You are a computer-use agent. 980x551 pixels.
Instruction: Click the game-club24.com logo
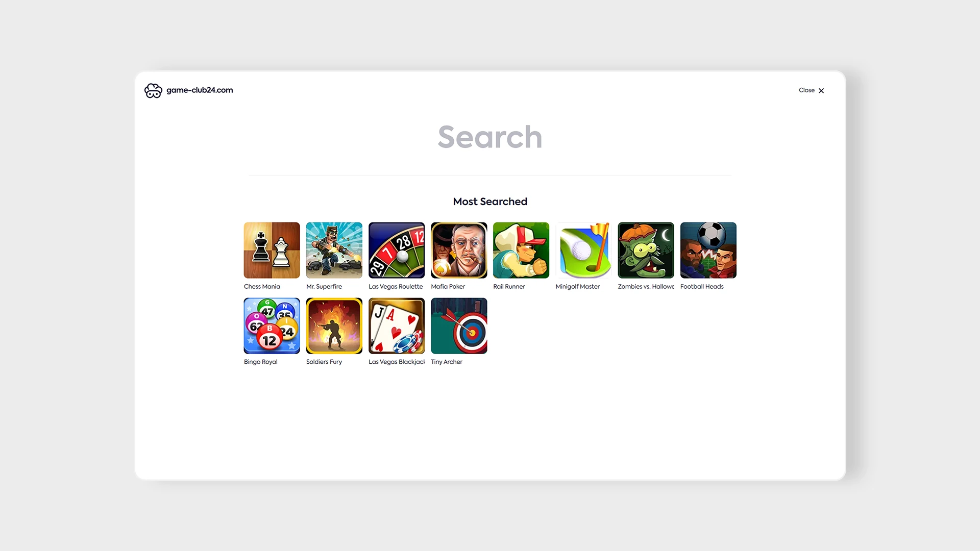point(188,90)
